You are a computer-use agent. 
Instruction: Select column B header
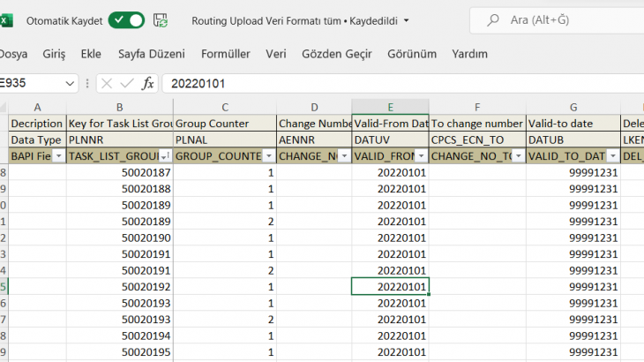[119, 107]
